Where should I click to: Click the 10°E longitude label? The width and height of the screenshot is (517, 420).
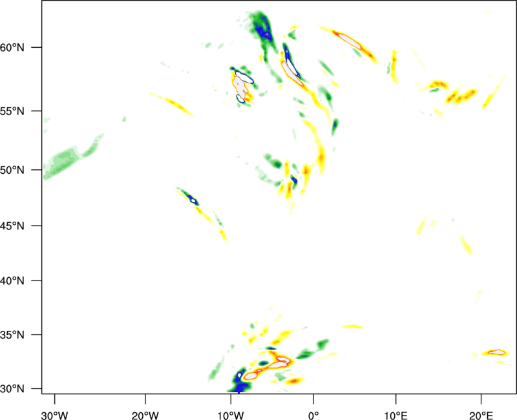(396, 415)
